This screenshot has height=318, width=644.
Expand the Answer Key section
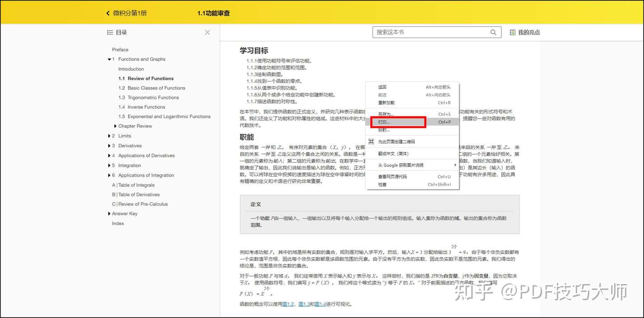[x=109, y=214]
